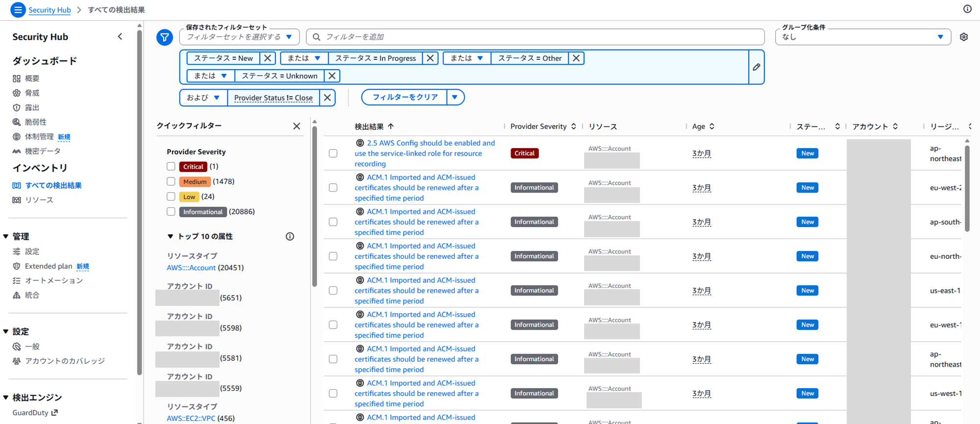This screenshot has height=424, width=980.
Task: Click the フィルターを追加 search field
Action: click(535, 37)
